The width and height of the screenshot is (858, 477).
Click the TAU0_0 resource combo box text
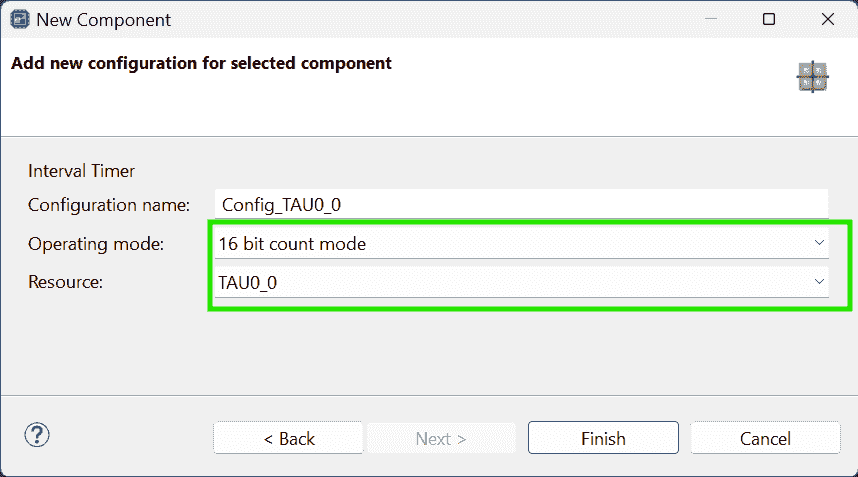[248, 283]
